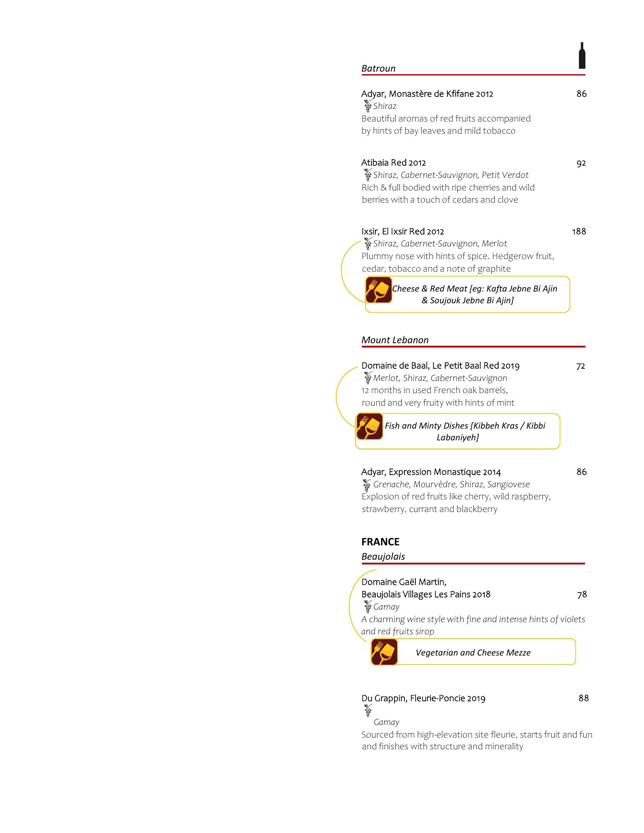This screenshot has height=833, width=644.
Task: Open Domaine de Baal, Le Petit Baal Red 2019
Action: (440, 366)
